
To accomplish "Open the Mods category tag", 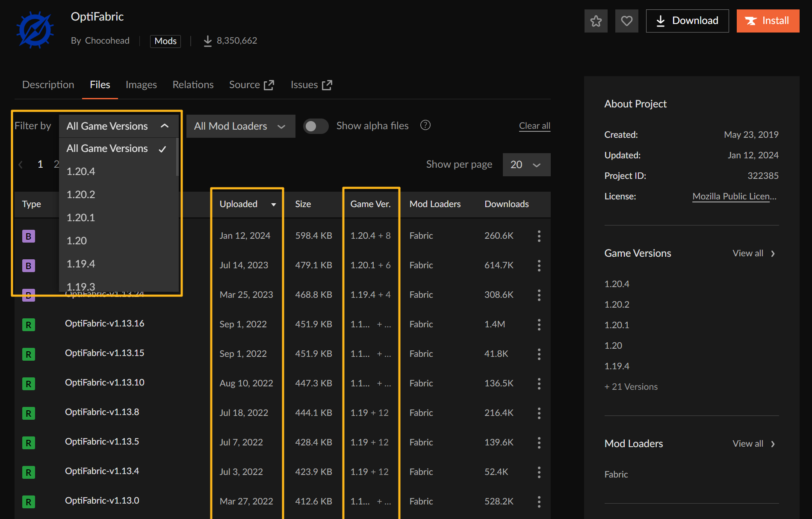I will (x=165, y=41).
